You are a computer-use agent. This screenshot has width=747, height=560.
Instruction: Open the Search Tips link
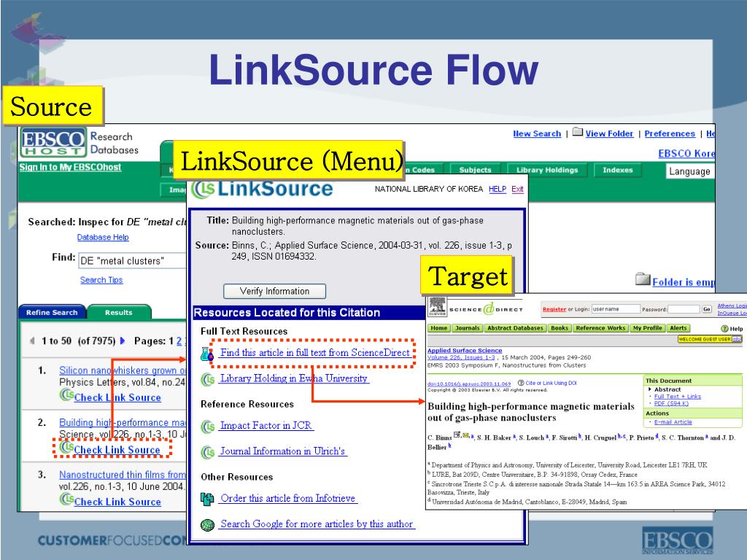[x=101, y=280]
